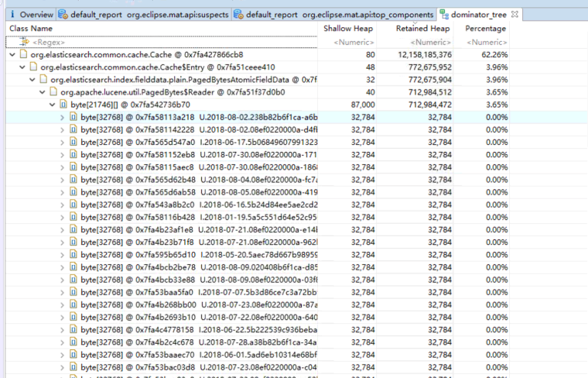The image size is (588, 378).
Task: Expand byte[32768] @ 0x7fa581152eb8
Action: tap(62, 155)
